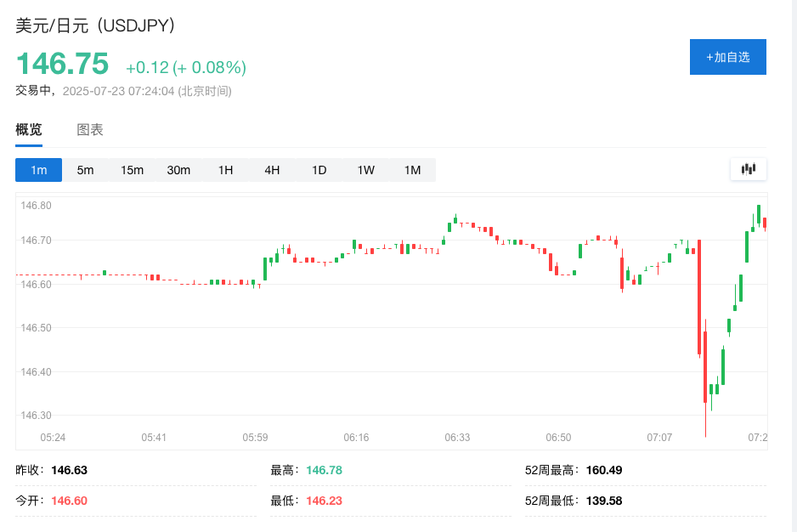Click the 146.50 price axis label

tap(35, 328)
